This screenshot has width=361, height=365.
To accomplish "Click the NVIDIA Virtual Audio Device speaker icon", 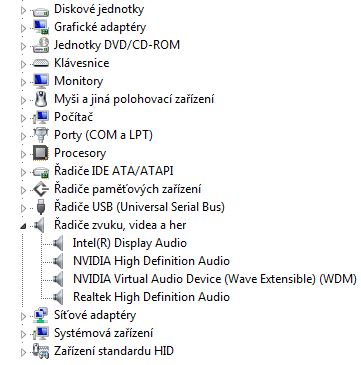I will point(58,279).
